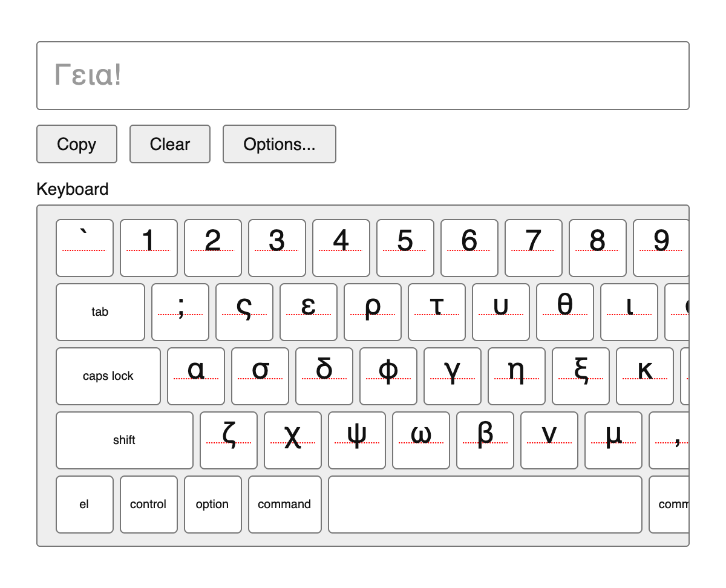Hit the omega ω key
Screen dimensions: 726x588
pos(421,440)
